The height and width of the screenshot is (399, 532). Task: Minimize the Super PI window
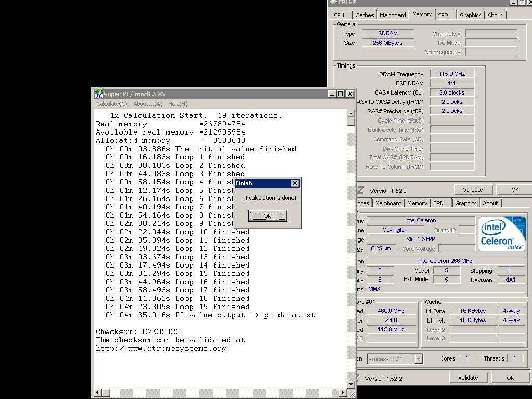332,94
